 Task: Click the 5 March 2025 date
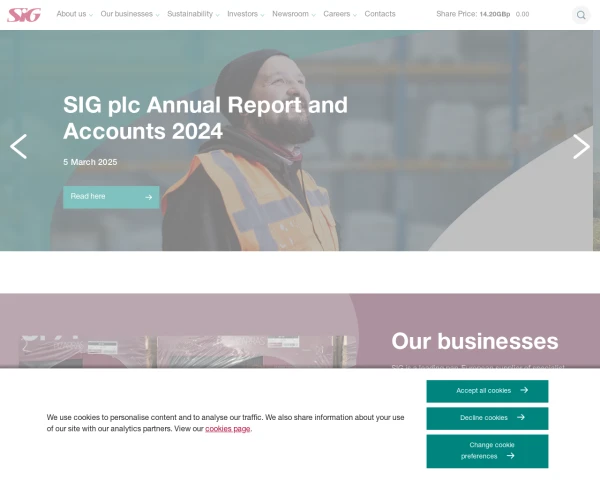[x=90, y=162]
